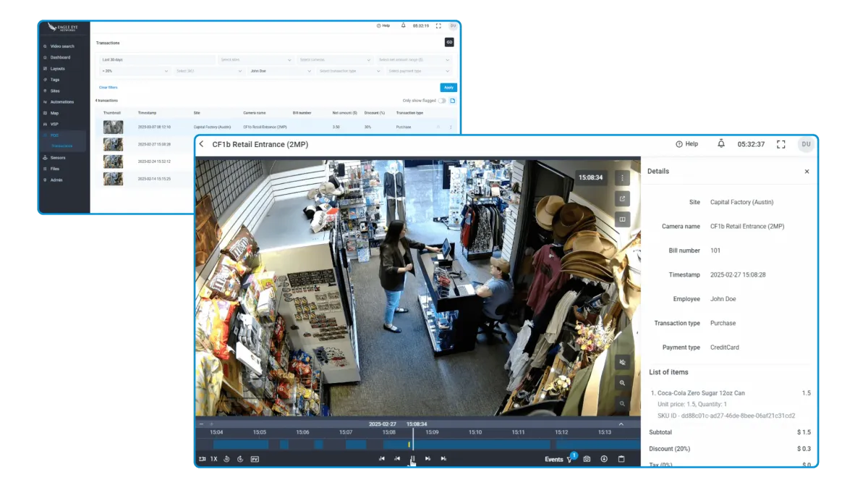Click the GD button in Transactions header
Image resolution: width=868 pixels, height=488 pixels.
click(x=449, y=43)
